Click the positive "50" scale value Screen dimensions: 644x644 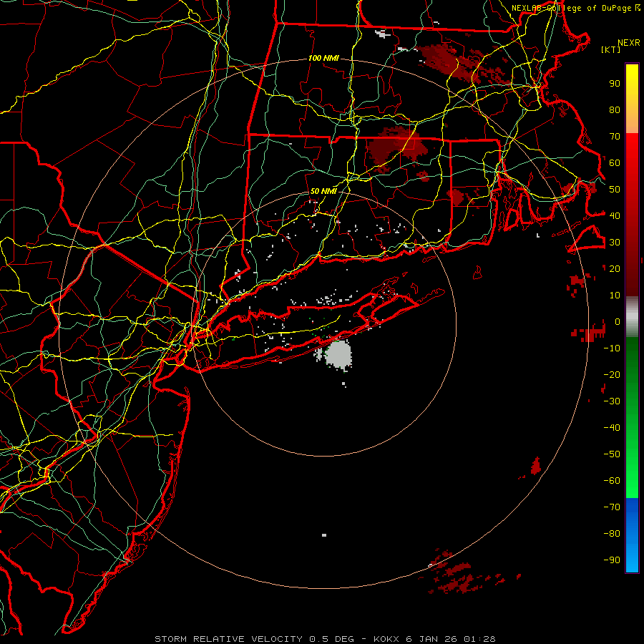tap(615, 190)
